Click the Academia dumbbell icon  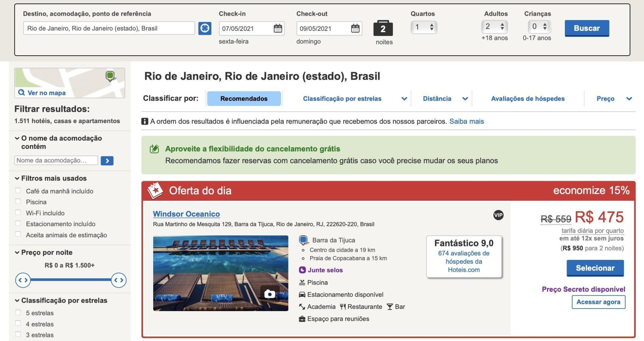pyautogui.click(x=302, y=307)
